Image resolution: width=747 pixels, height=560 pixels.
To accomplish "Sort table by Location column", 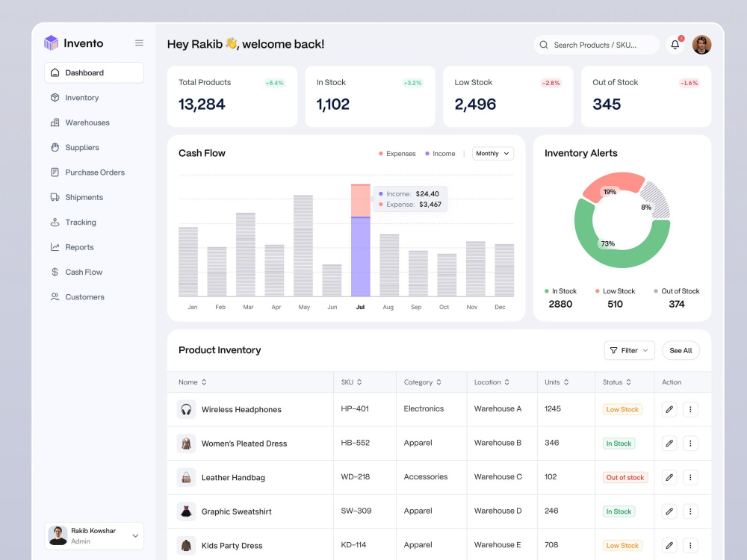I will coord(492,382).
